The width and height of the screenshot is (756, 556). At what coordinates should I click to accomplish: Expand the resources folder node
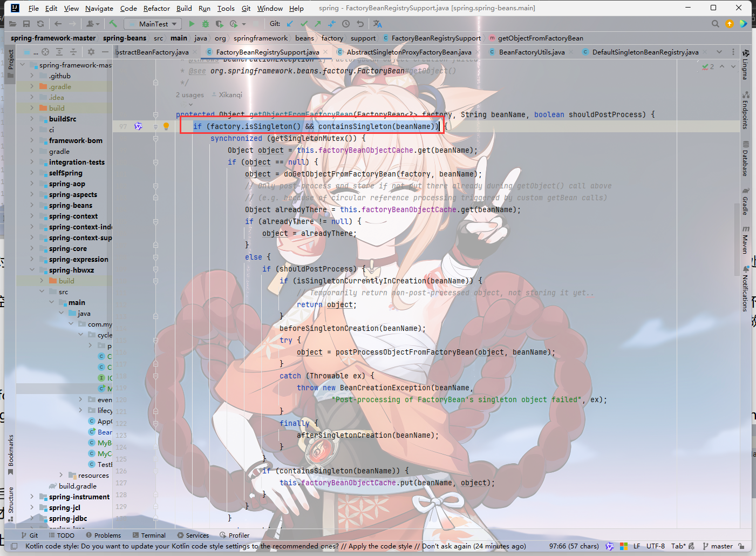click(x=61, y=475)
